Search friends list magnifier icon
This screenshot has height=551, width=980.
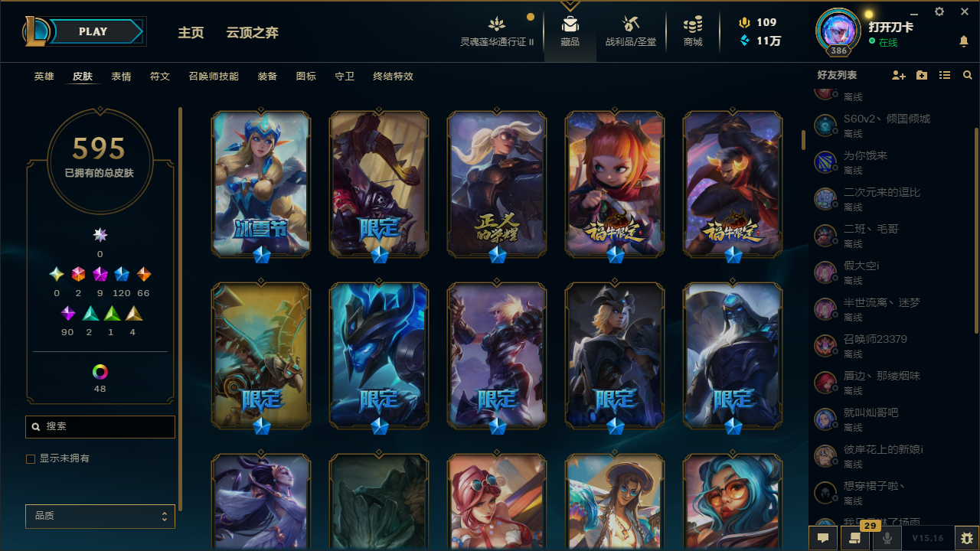point(968,75)
